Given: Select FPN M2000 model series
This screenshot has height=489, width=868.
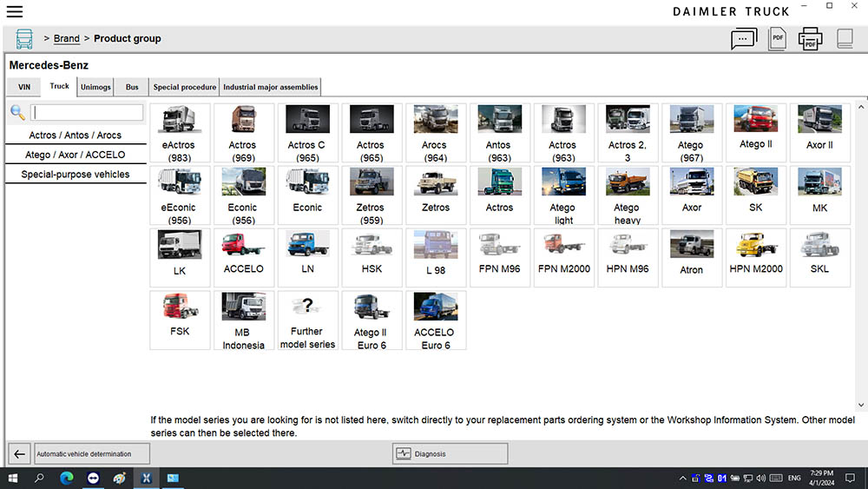Looking at the screenshot, I should (563, 257).
